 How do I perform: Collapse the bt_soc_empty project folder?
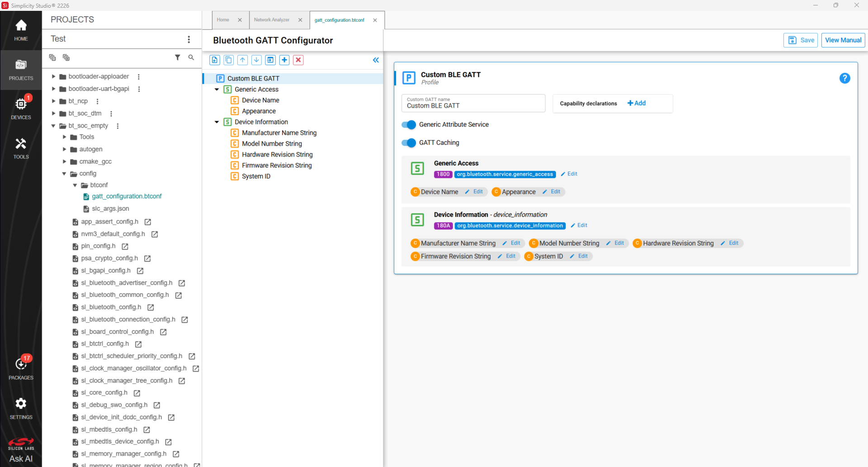point(53,126)
